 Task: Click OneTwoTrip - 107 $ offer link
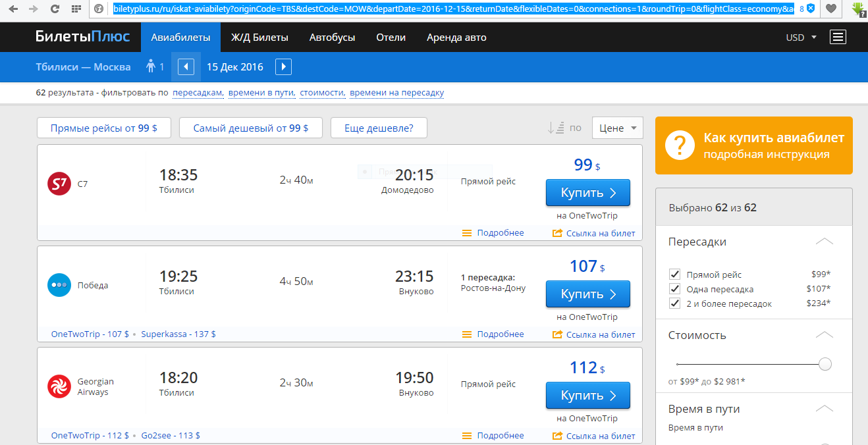coord(90,334)
